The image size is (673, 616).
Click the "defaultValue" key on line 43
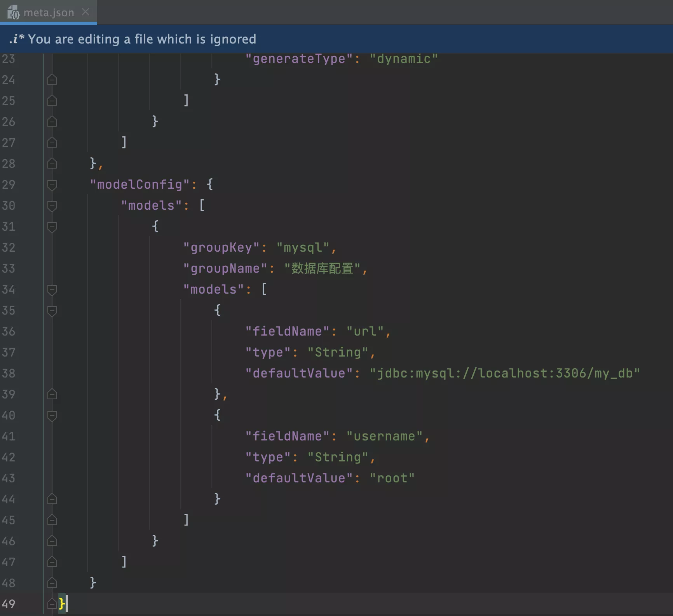[299, 478]
